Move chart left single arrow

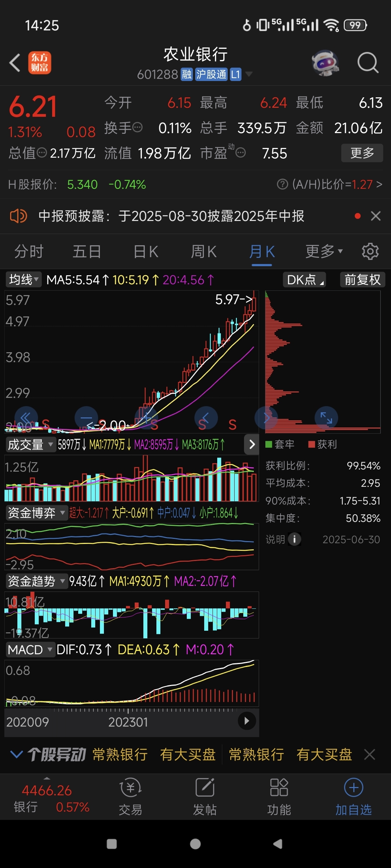point(206,418)
